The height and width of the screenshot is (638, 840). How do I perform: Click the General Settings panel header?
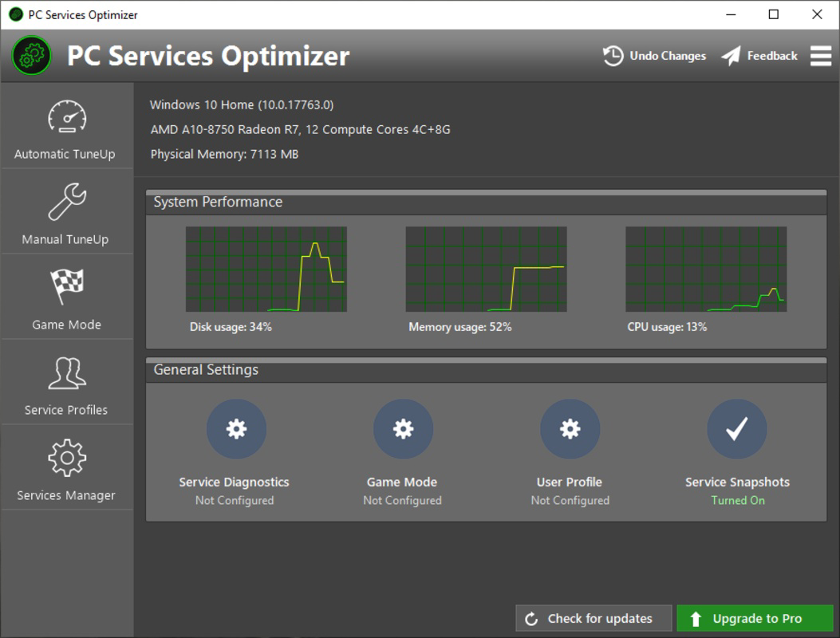coord(486,370)
